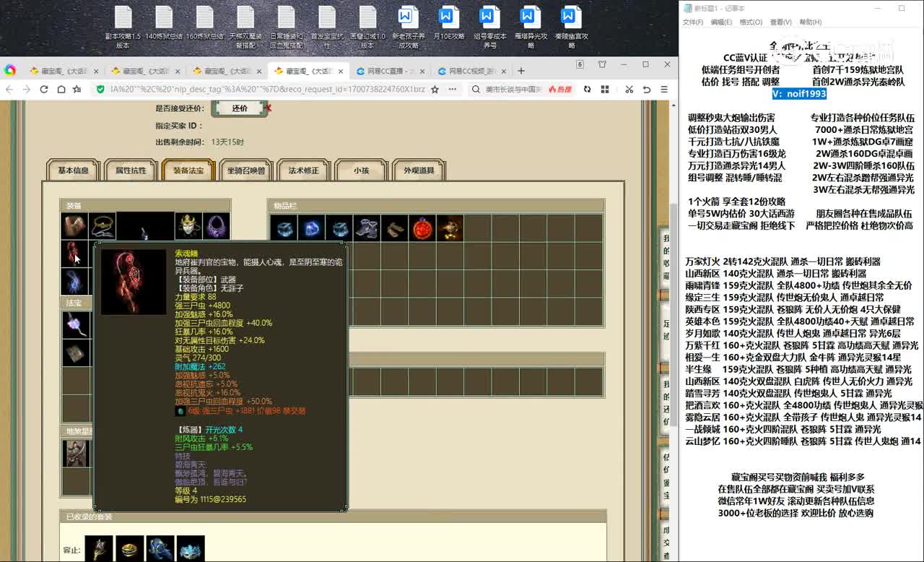The width and height of the screenshot is (924, 562).
Task: Switch to the 坐骑召唤兽 tab
Action: point(246,170)
